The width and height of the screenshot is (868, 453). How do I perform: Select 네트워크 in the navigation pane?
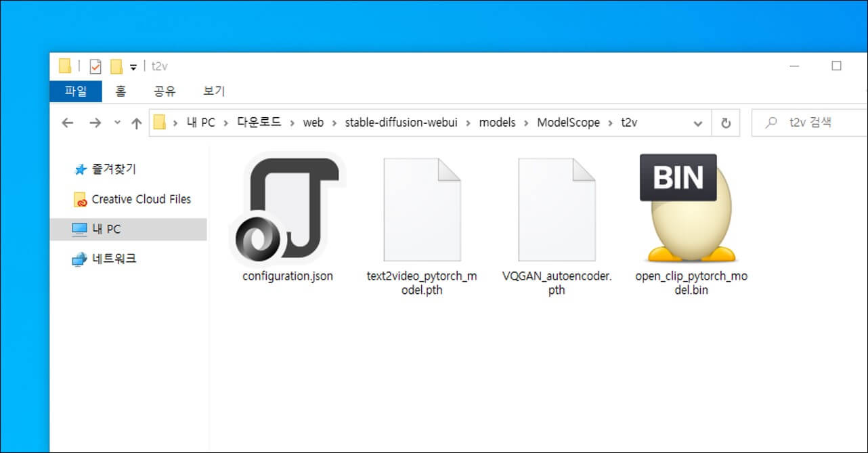pyautogui.click(x=114, y=259)
